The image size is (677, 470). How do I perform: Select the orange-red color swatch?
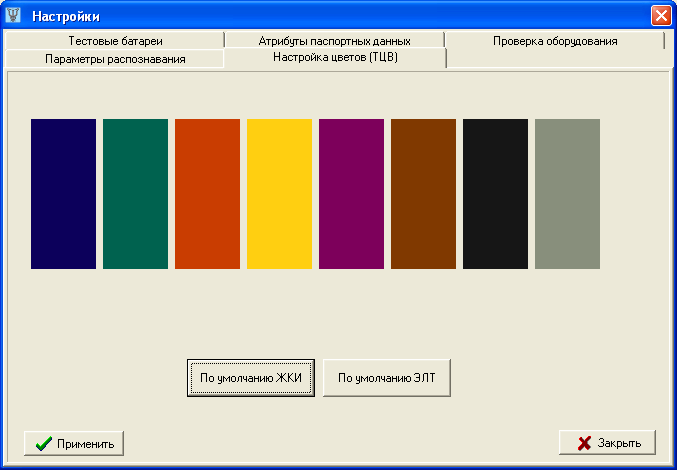(x=207, y=194)
